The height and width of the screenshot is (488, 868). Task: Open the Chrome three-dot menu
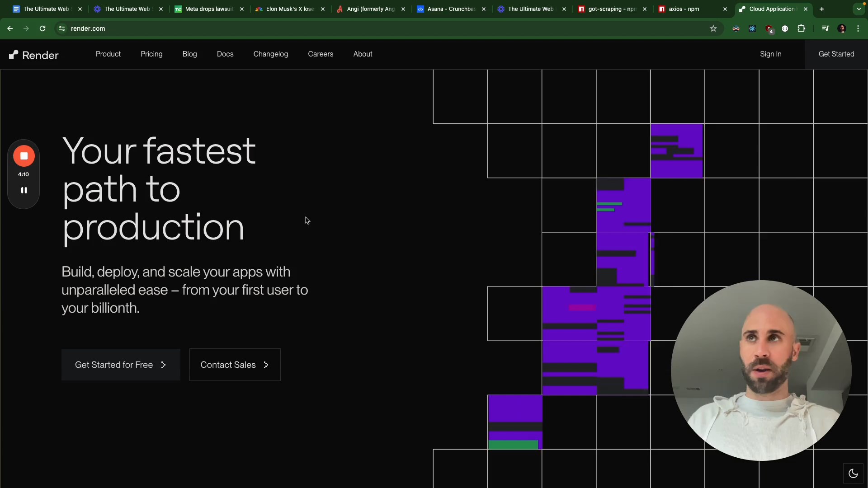pyautogui.click(x=858, y=28)
